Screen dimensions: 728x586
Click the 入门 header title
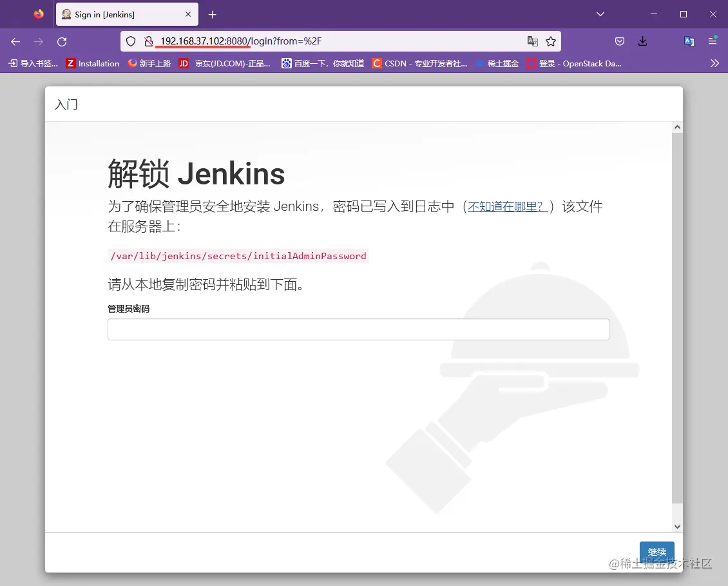[x=66, y=104]
